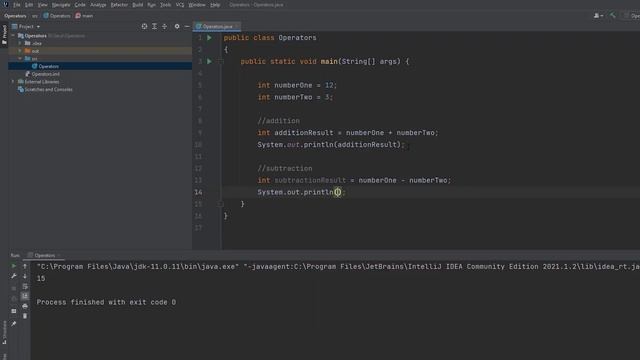Select the Operators.java editor tab
Viewport: 640px width, 360px height.
(x=217, y=27)
